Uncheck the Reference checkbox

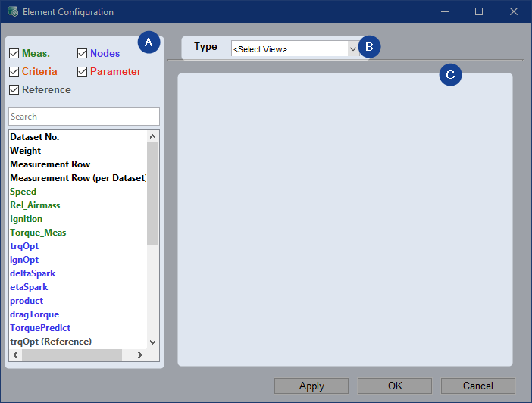point(14,90)
